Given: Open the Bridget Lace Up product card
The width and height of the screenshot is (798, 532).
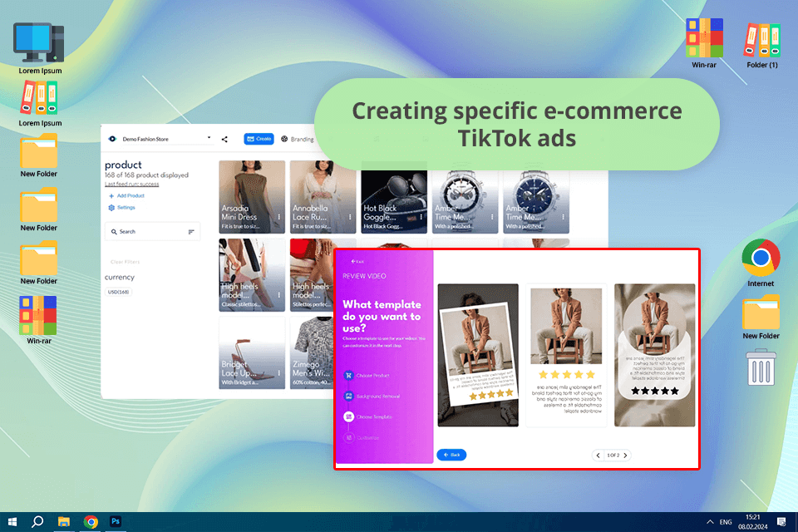Looking at the screenshot, I should 251,352.
